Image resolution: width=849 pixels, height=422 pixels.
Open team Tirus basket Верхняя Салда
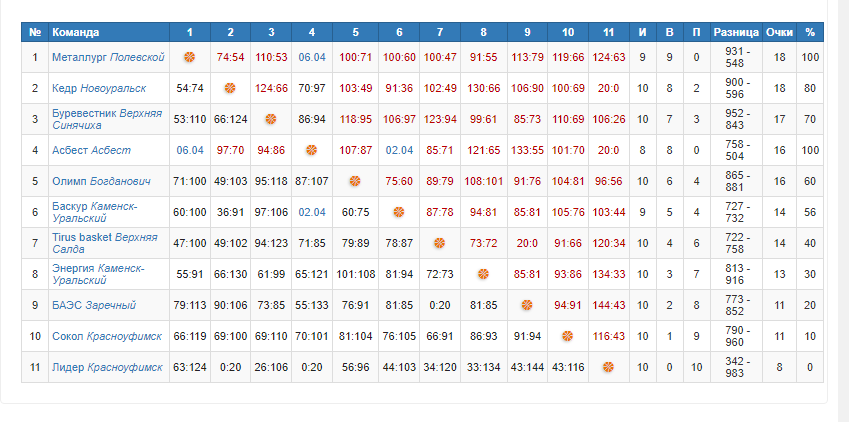(x=105, y=243)
